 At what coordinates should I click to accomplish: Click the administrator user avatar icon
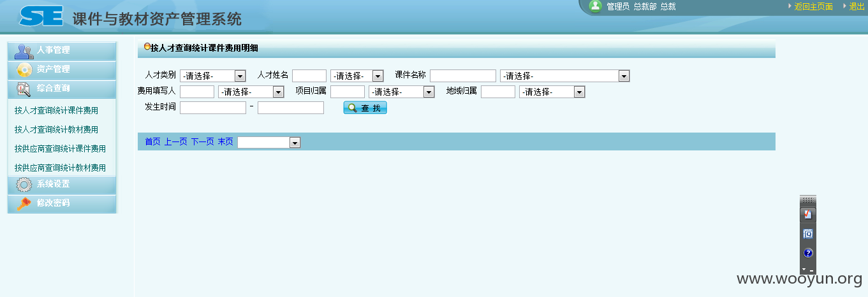596,6
